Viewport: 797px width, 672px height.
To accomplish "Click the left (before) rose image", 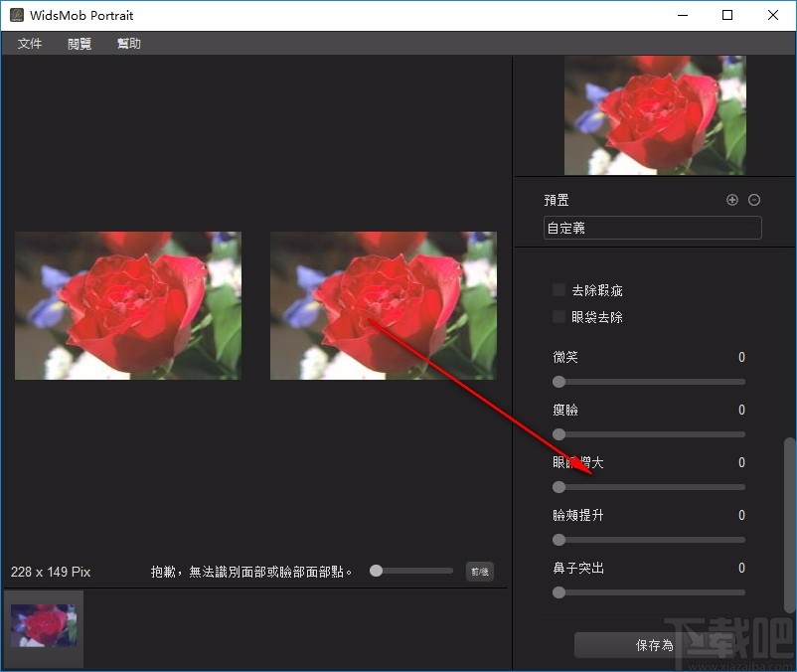I will [x=128, y=306].
